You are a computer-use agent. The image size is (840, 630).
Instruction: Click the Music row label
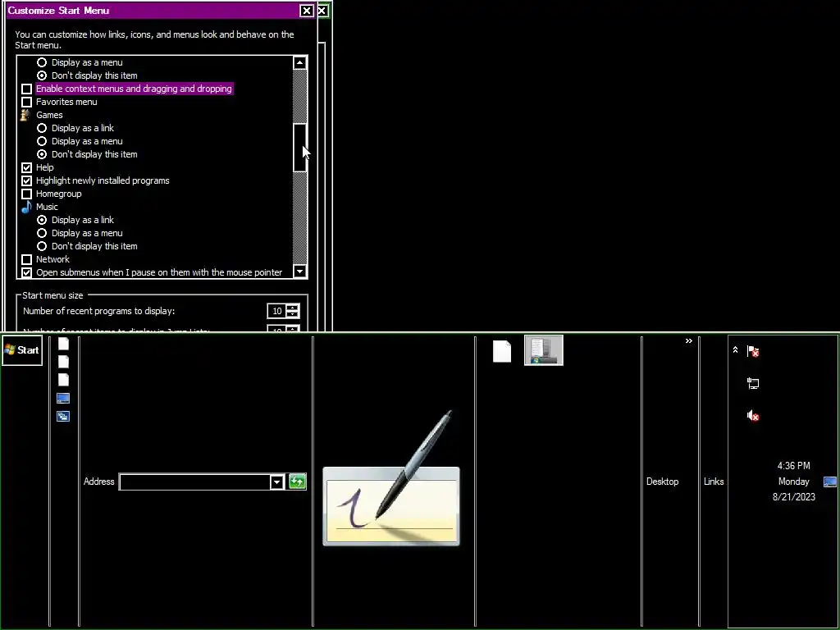pos(47,207)
